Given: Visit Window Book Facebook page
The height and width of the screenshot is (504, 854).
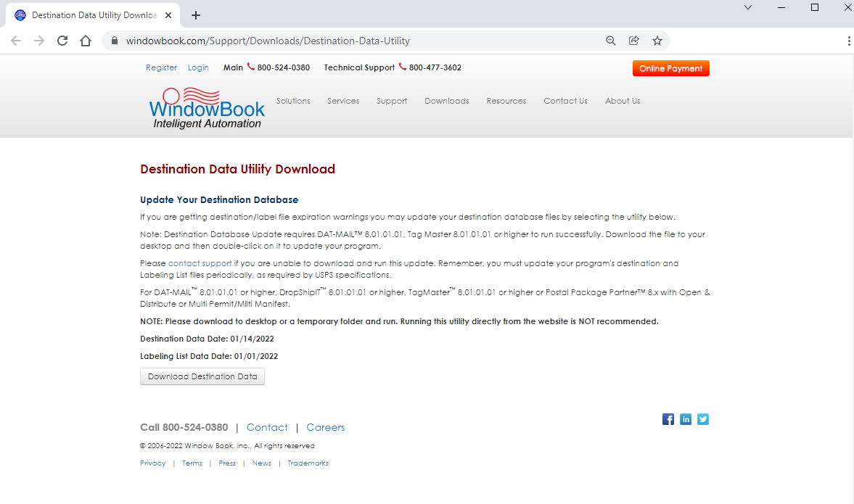Looking at the screenshot, I should 668,419.
